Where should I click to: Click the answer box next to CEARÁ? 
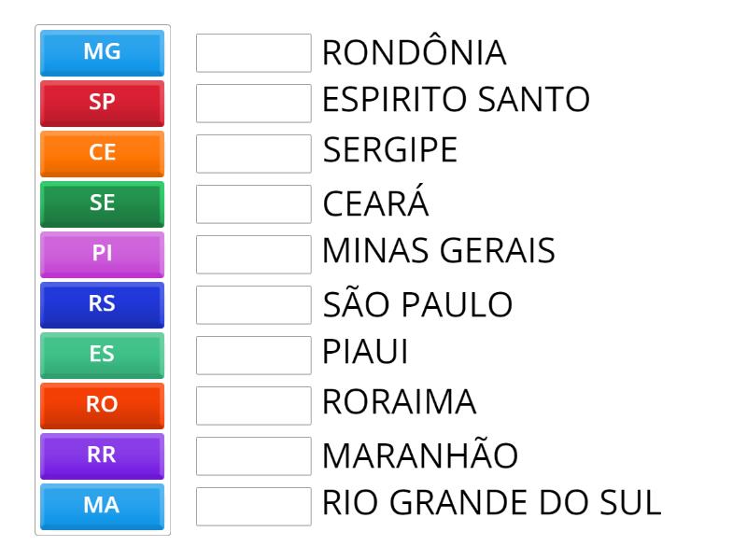[x=254, y=203]
